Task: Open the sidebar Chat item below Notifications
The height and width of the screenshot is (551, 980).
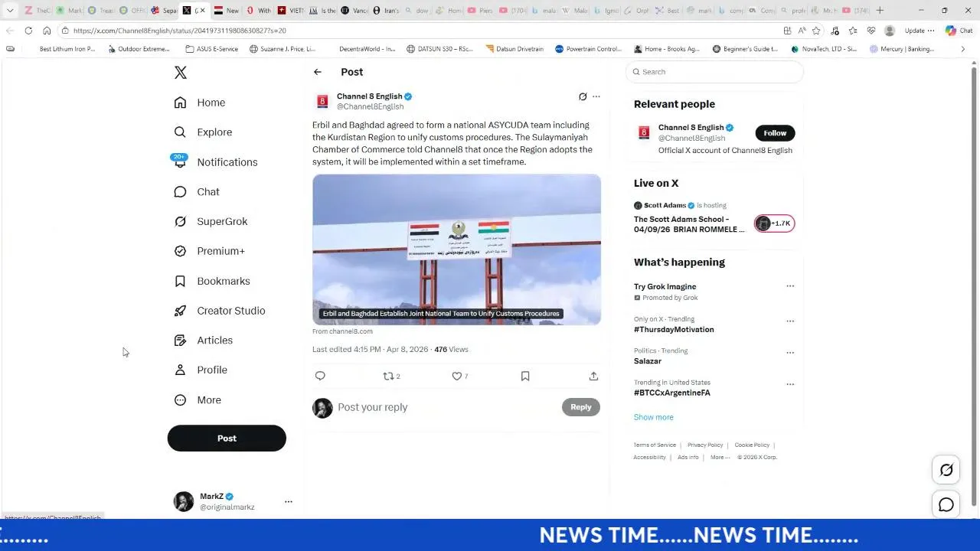Action: [x=197, y=192]
